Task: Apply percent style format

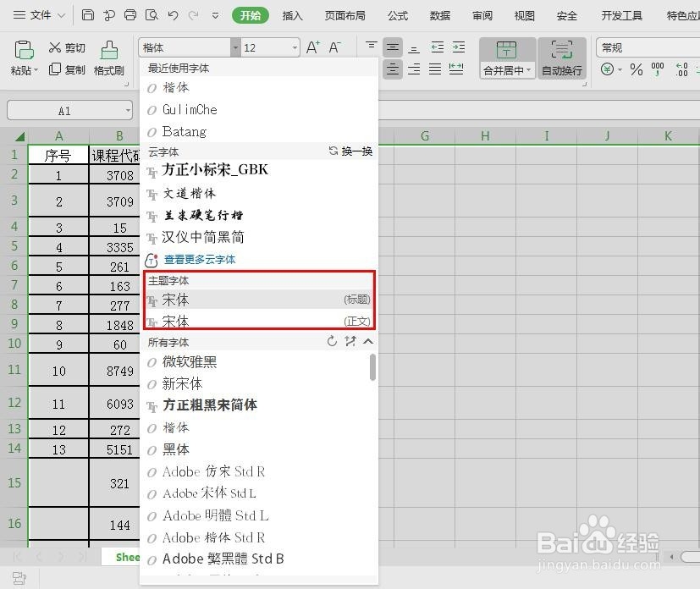Action: pos(637,69)
